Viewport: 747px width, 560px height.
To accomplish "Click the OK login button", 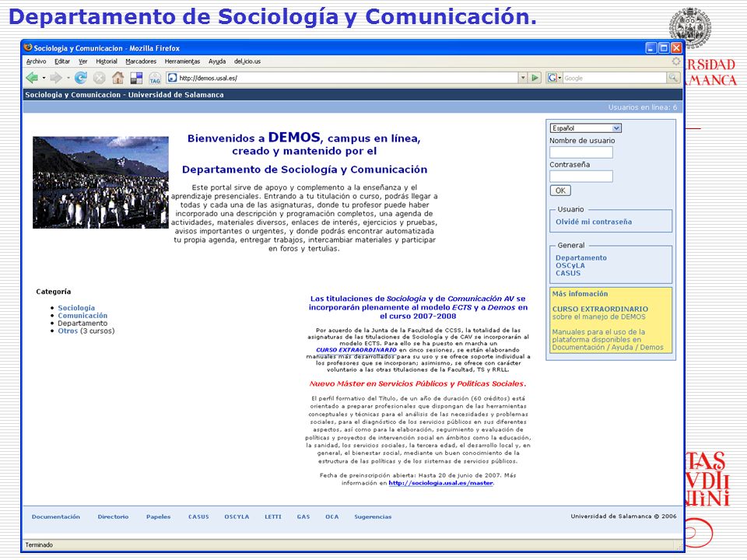I will point(560,191).
